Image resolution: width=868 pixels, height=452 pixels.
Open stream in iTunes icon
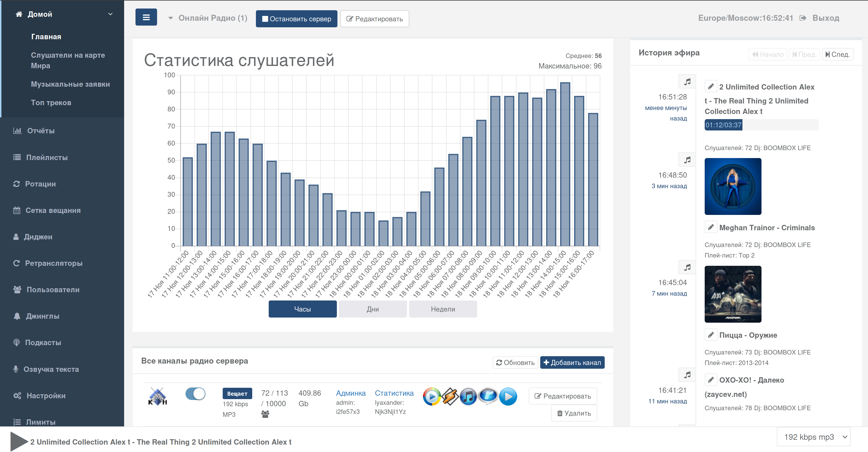(x=468, y=396)
